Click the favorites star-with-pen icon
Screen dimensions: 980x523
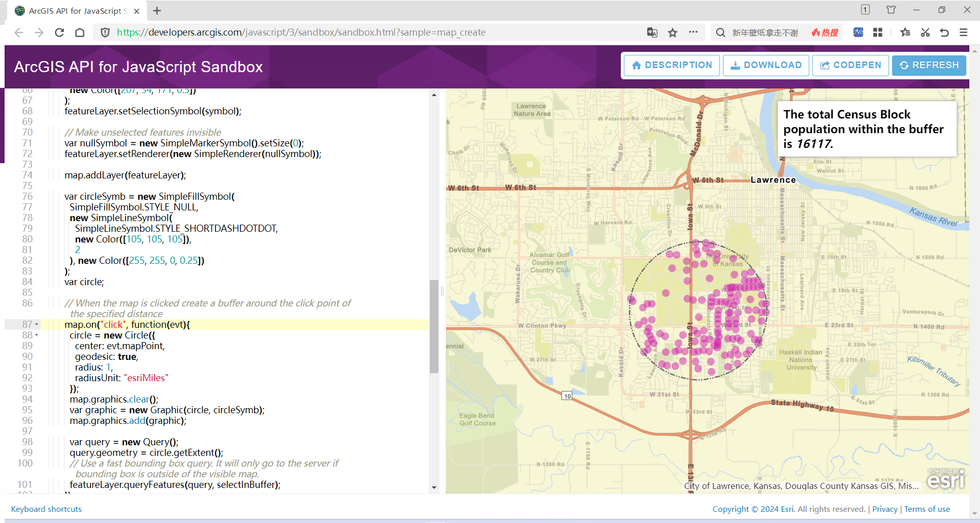pos(905,32)
